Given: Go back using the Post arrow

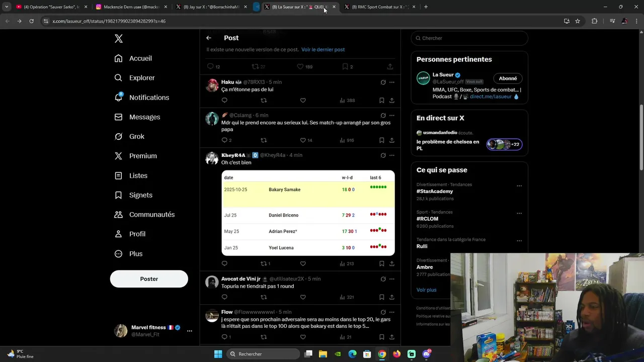Looking at the screenshot, I should coord(208,38).
